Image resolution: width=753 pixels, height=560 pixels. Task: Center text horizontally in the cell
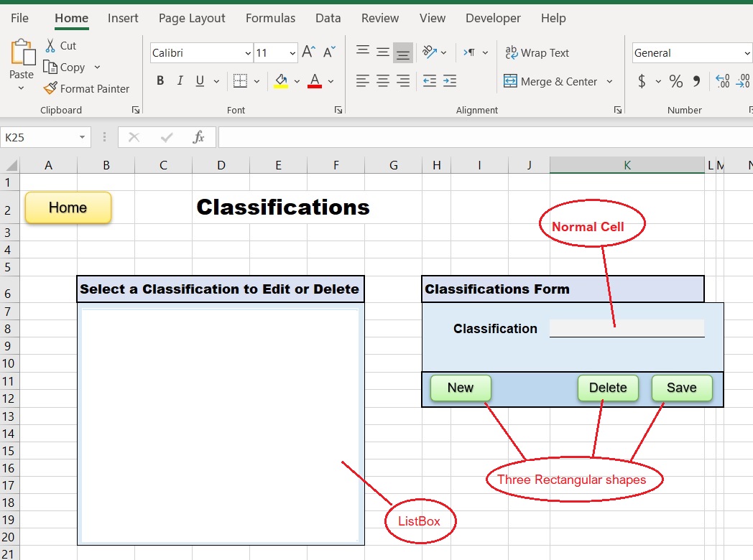[383, 80]
